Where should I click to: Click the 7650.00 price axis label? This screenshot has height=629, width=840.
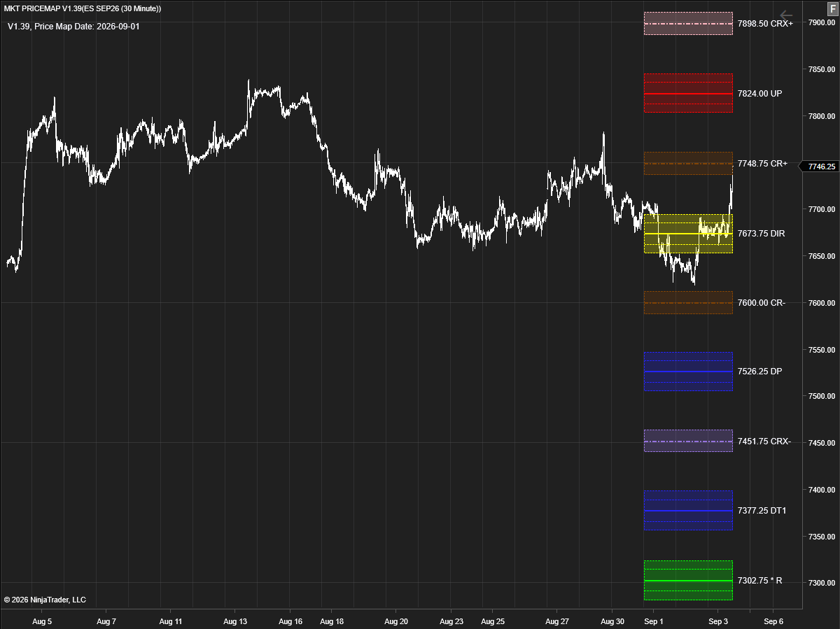click(821, 256)
